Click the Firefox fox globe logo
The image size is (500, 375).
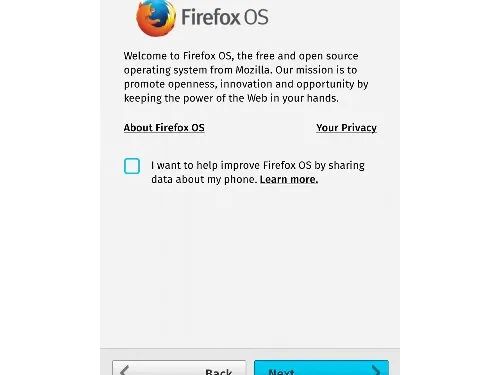[156, 17]
